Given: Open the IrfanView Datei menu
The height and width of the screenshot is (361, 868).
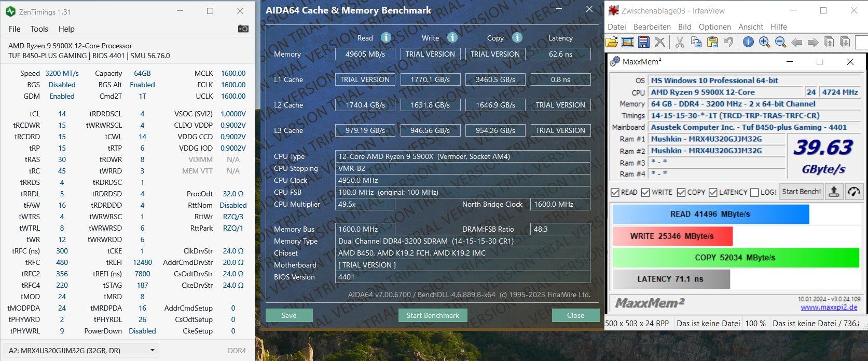Looking at the screenshot, I should click(x=617, y=27).
